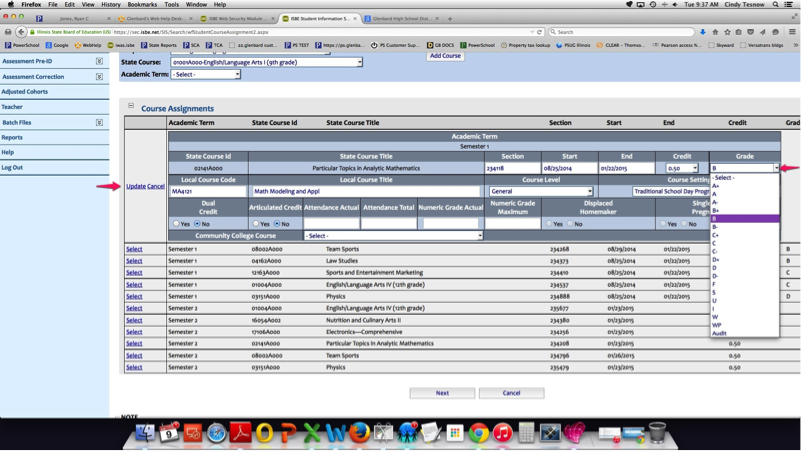Open Google Chrome from the dock
This screenshot has height=451, width=801.
coord(479,433)
